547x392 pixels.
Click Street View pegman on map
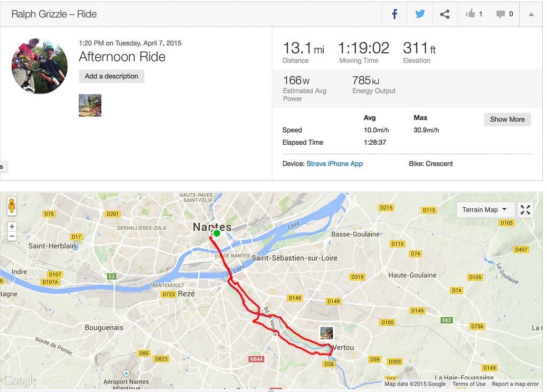[x=12, y=206]
